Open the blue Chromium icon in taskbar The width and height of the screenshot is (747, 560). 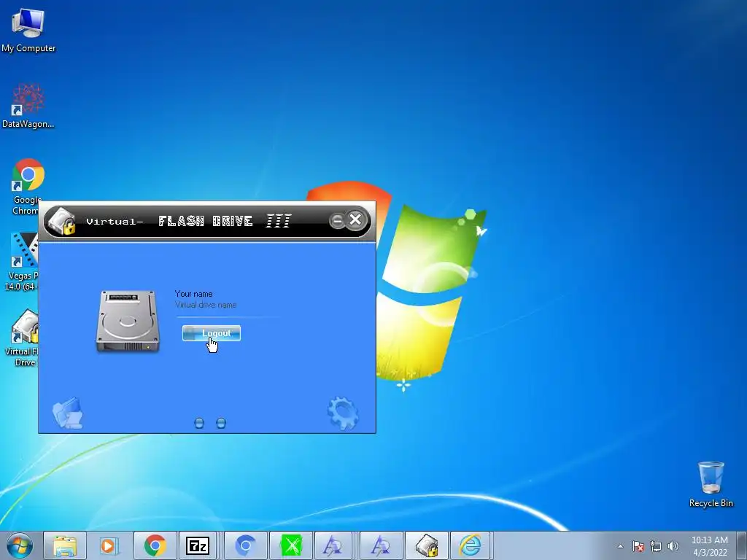pyautogui.click(x=245, y=545)
